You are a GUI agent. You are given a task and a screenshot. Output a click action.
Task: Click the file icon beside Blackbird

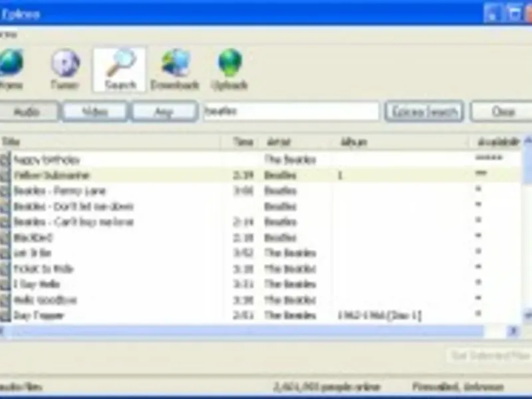point(5,237)
